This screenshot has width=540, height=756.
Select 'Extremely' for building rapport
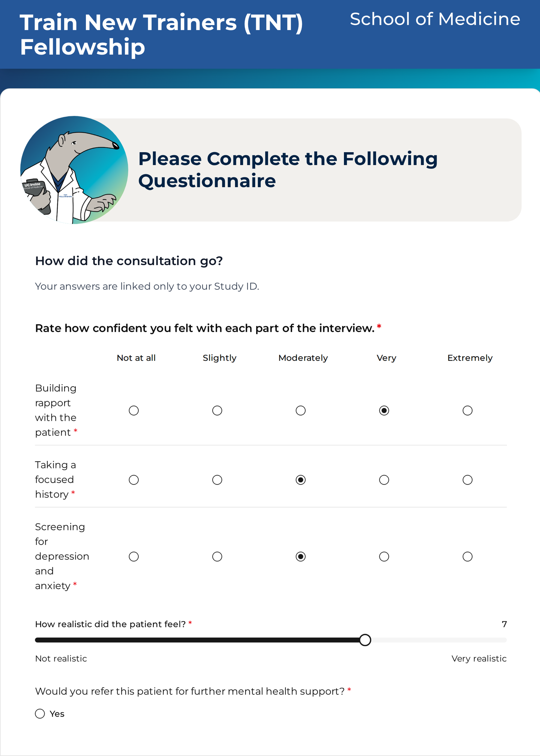coord(468,411)
